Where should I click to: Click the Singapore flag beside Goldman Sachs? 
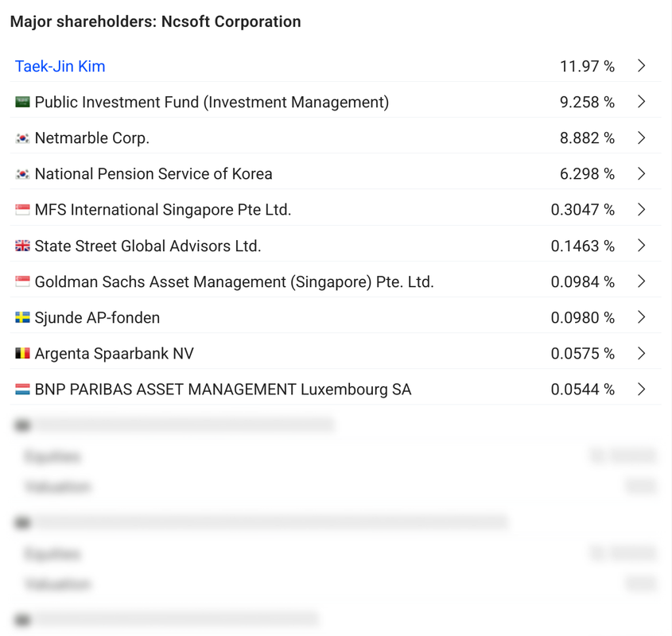(23, 281)
